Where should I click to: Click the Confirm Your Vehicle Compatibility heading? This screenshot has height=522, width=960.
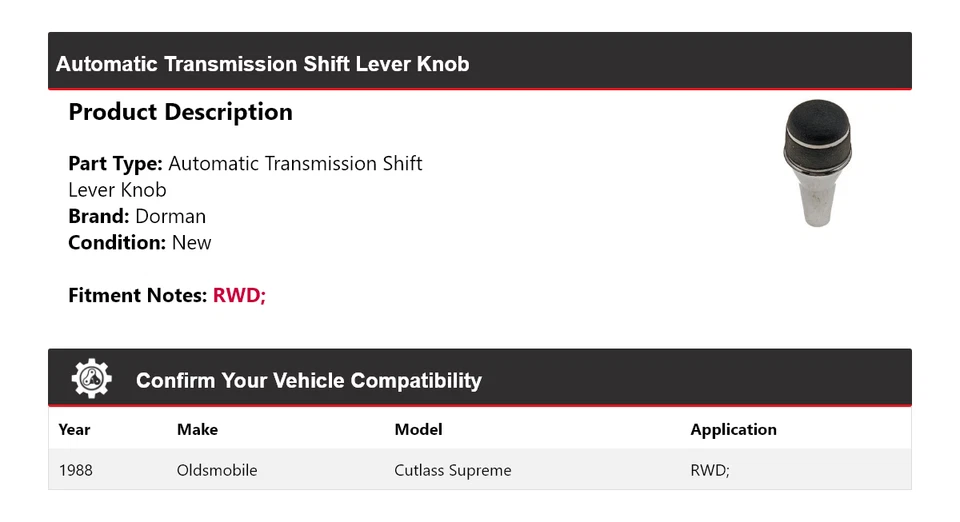click(x=308, y=381)
